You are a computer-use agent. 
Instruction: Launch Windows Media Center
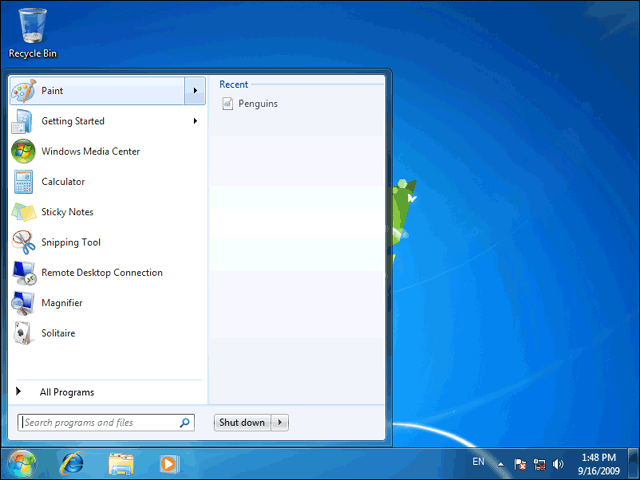pyautogui.click(x=107, y=151)
